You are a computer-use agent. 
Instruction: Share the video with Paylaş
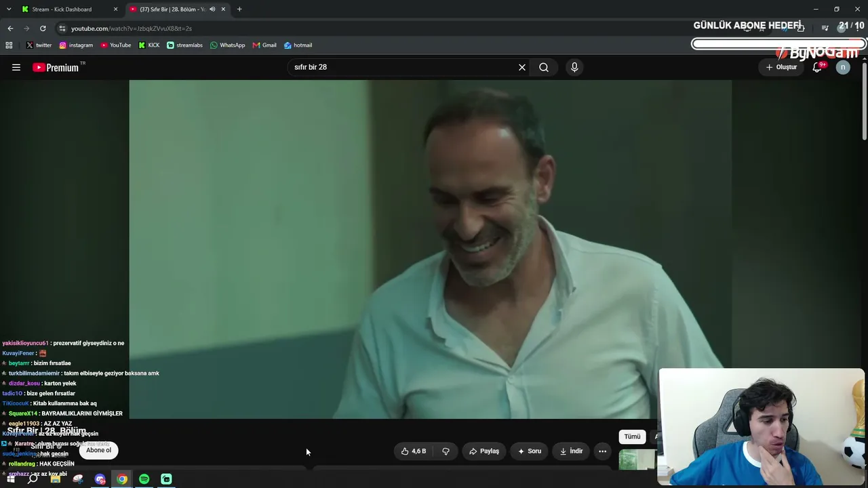[x=484, y=451]
